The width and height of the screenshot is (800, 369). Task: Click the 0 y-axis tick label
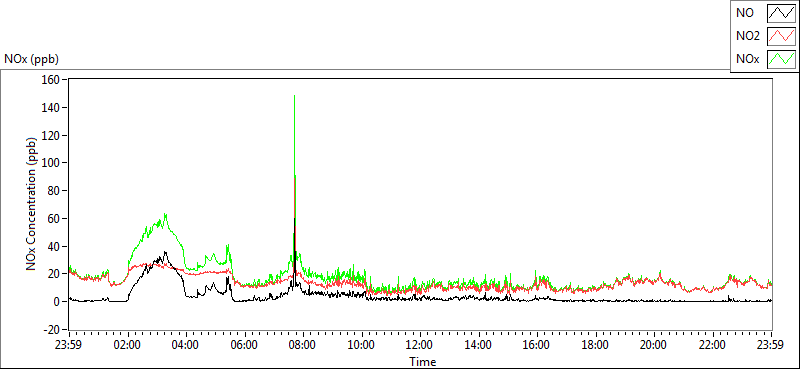(58, 302)
